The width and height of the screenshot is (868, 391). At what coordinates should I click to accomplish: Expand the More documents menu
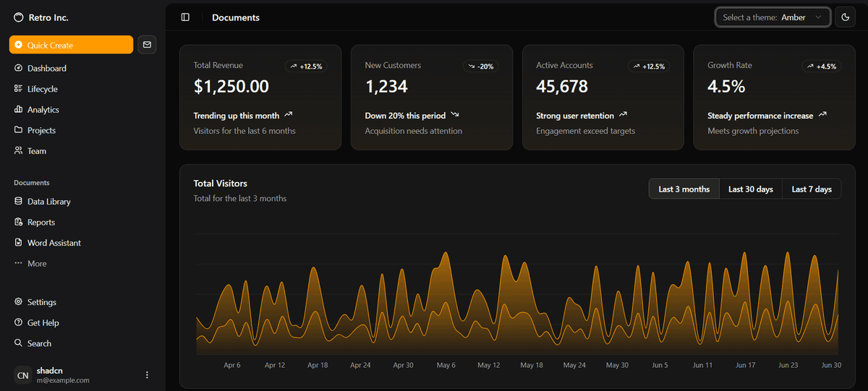pyautogui.click(x=36, y=264)
